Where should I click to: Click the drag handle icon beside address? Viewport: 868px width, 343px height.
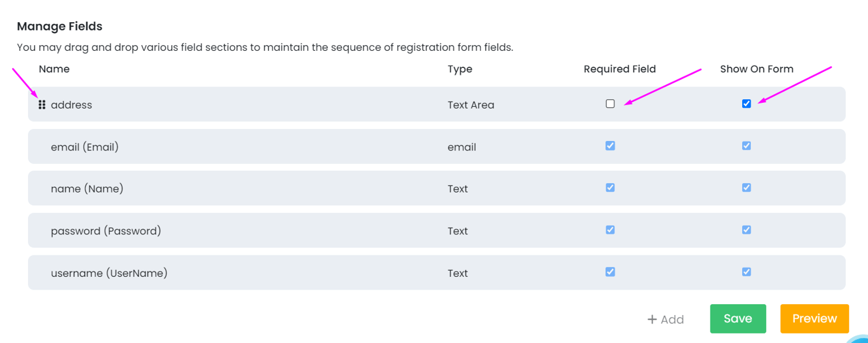42,105
